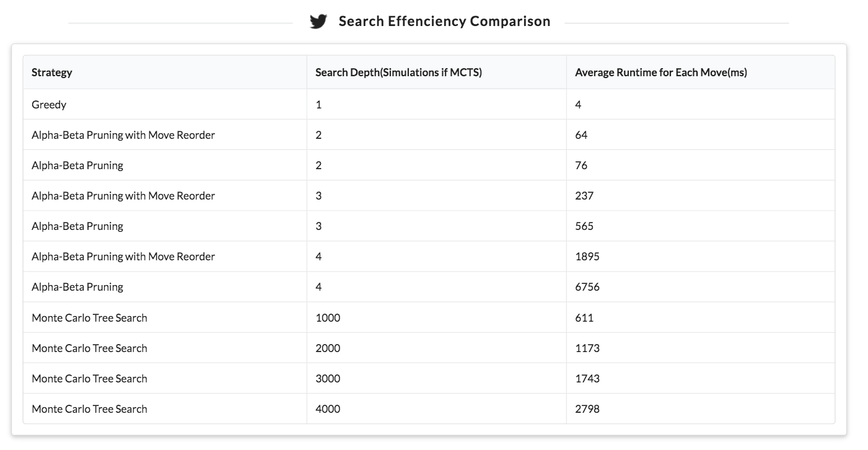
Task: Select the 4000 simulations cell
Action: point(328,409)
